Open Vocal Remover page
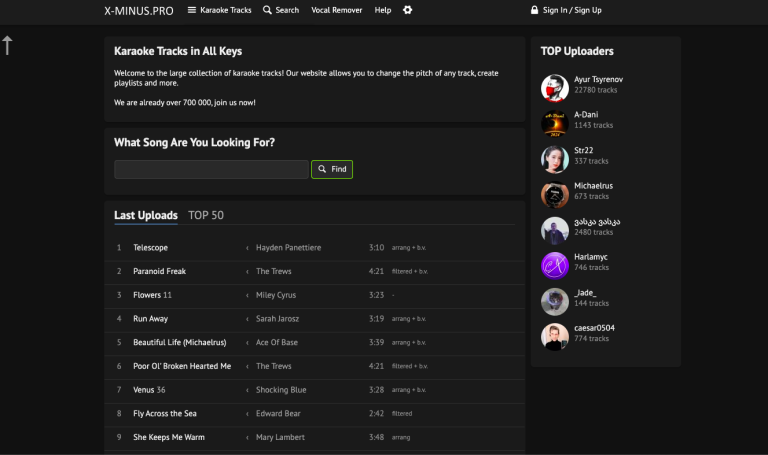 point(336,10)
